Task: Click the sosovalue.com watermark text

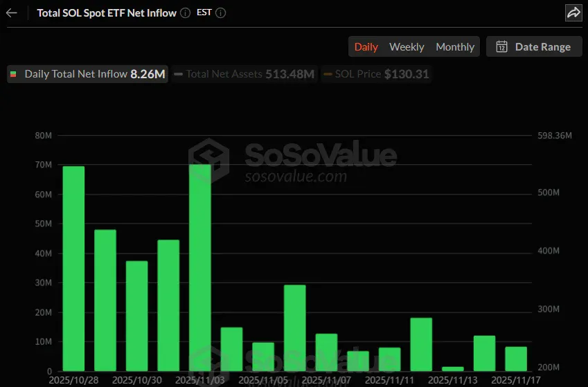Action: [296, 177]
